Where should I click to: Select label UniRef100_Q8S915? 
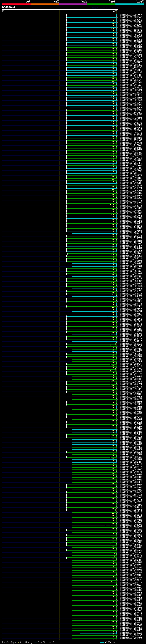tap(131, 251)
